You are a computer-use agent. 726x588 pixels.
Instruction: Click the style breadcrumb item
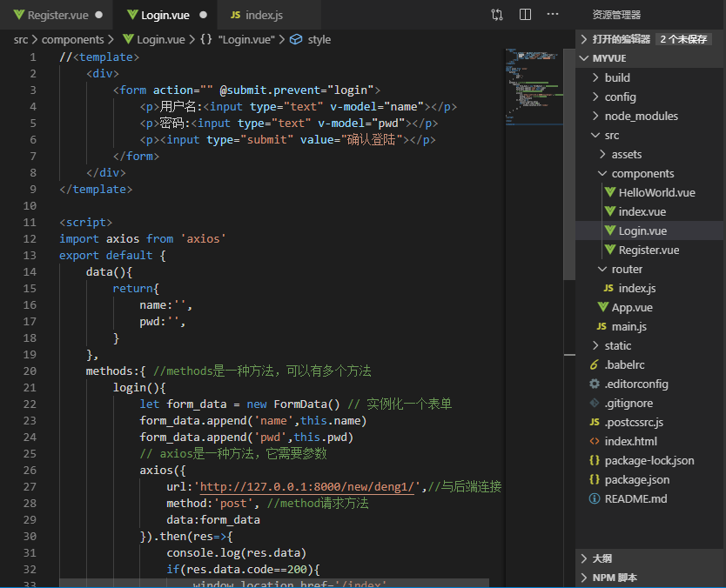[x=319, y=39]
